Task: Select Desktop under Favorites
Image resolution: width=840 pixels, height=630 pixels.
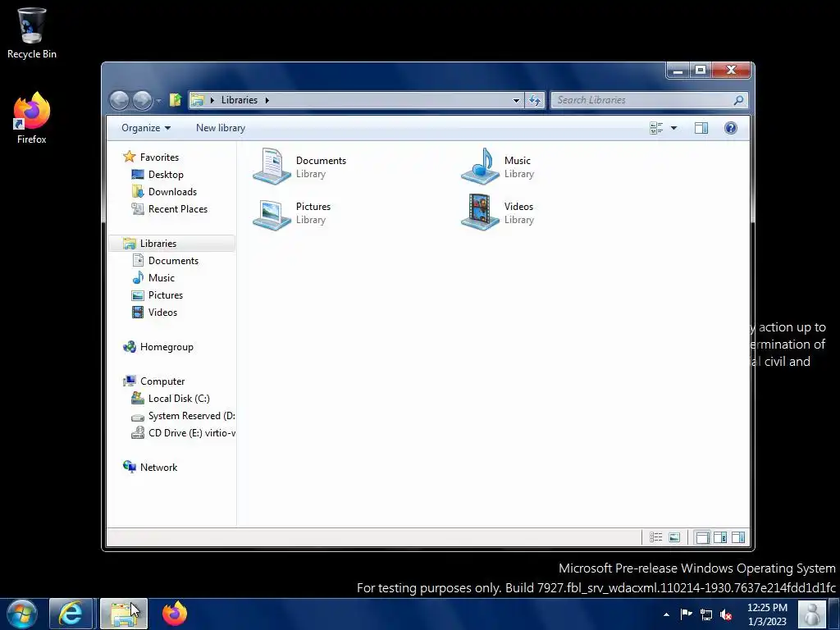Action: pos(166,175)
